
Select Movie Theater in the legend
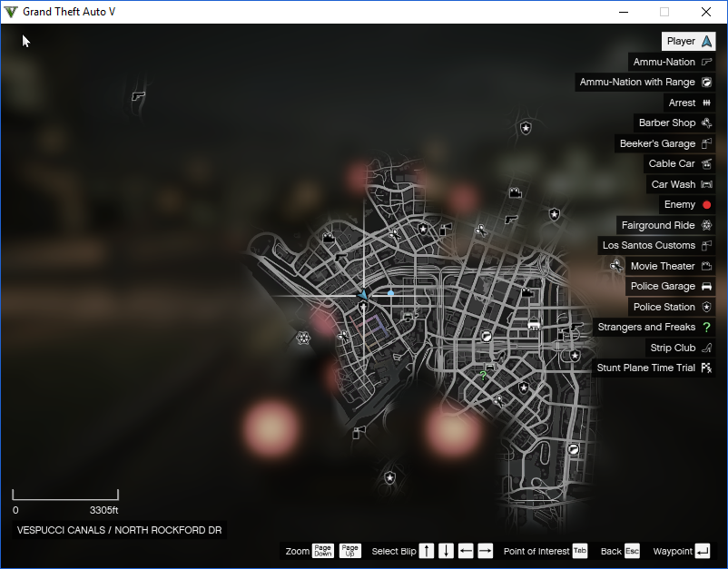coord(671,266)
